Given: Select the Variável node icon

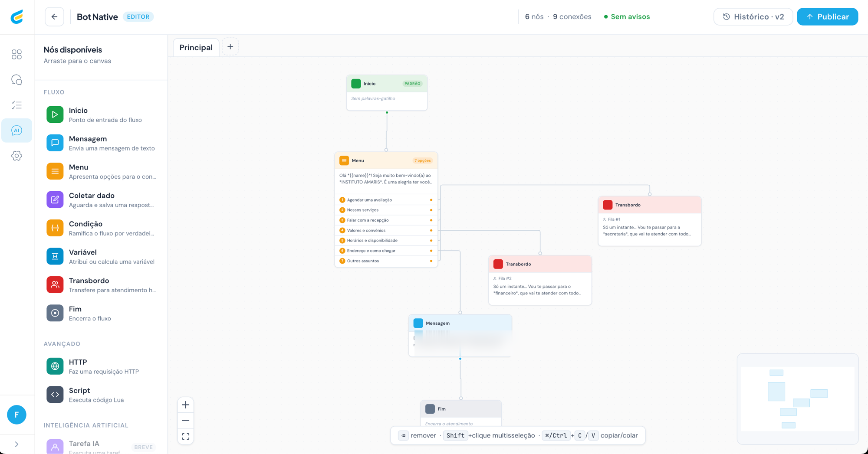Looking at the screenshot, I should point(55,256).
